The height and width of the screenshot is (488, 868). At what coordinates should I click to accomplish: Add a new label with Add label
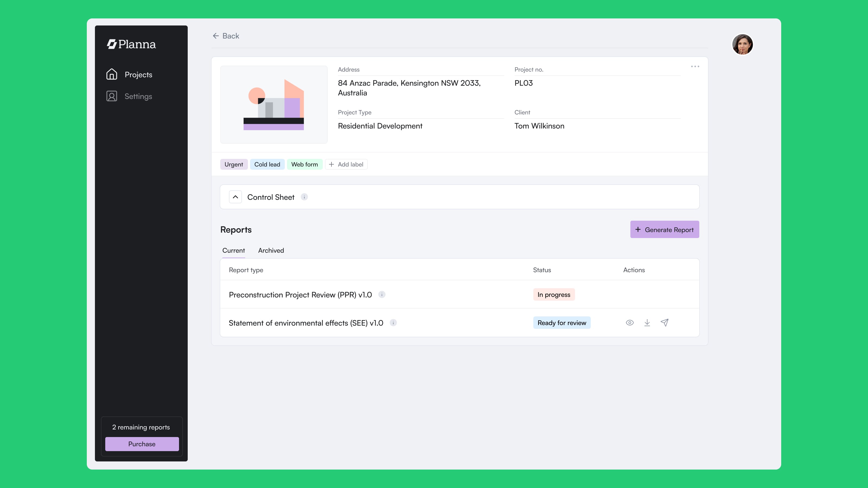pos(346,164)
